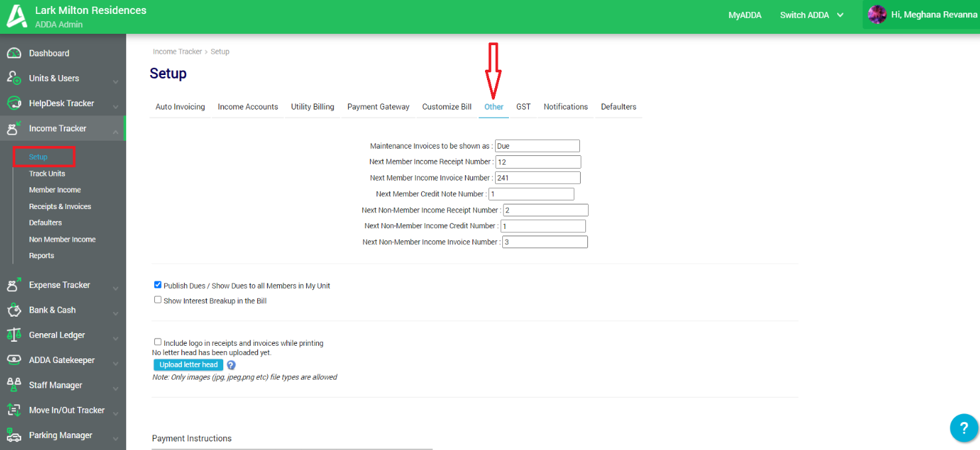This screenshot has width=980, height=450.
Task: Check Include logo in receipts and invoices
Action: tap(158, 342)
